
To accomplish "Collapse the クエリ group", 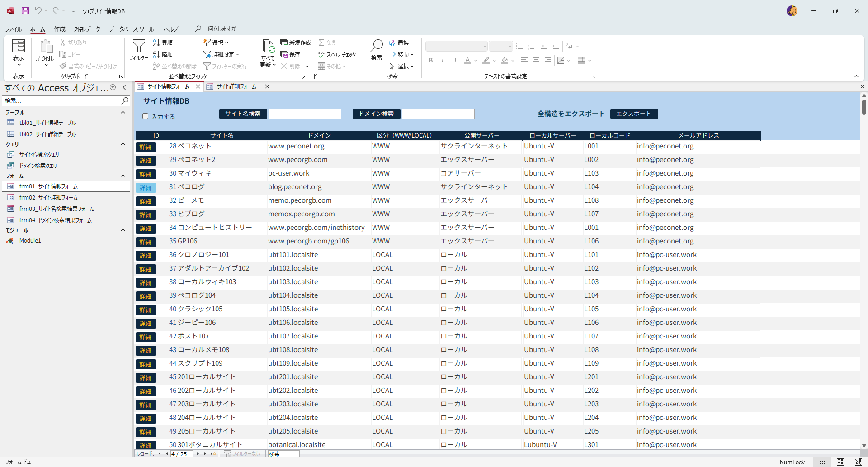I will click(x=123, y=144).
